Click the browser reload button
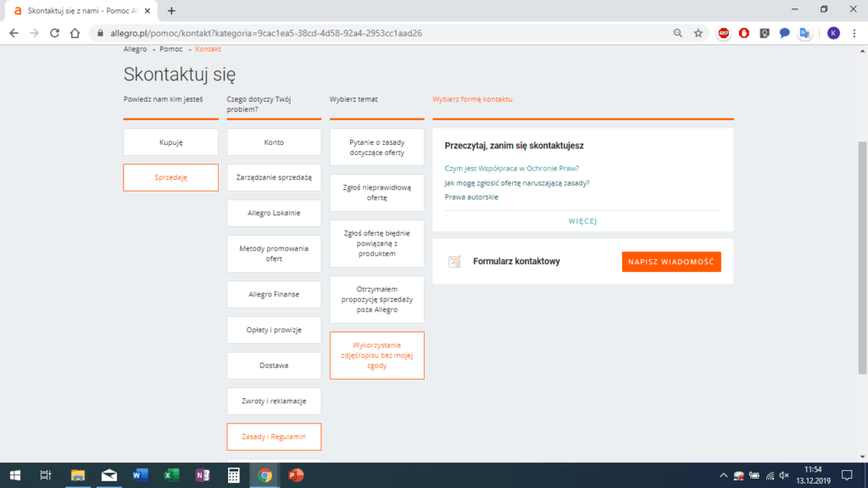Viewport: 868px width, 488px height. [54, 33]
